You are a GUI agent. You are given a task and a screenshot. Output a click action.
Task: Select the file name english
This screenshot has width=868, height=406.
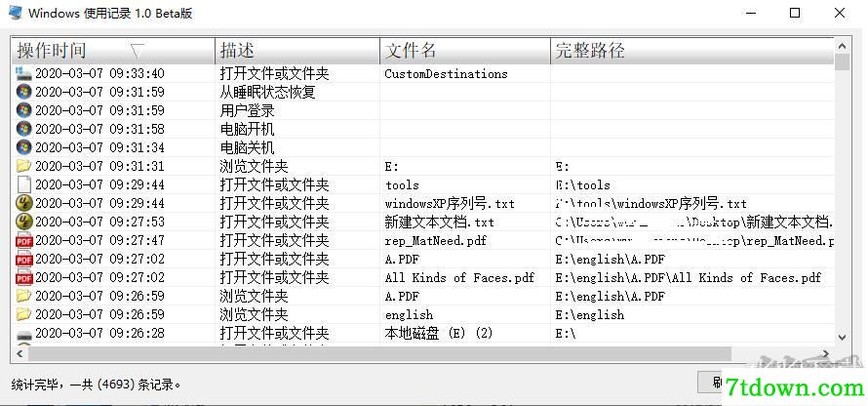point(409,314)
